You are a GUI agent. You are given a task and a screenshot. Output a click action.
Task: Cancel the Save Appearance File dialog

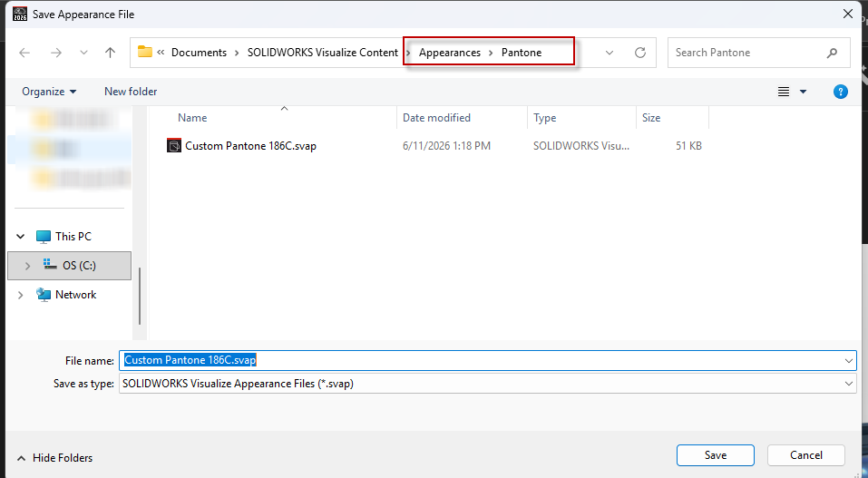coord(806,455)
